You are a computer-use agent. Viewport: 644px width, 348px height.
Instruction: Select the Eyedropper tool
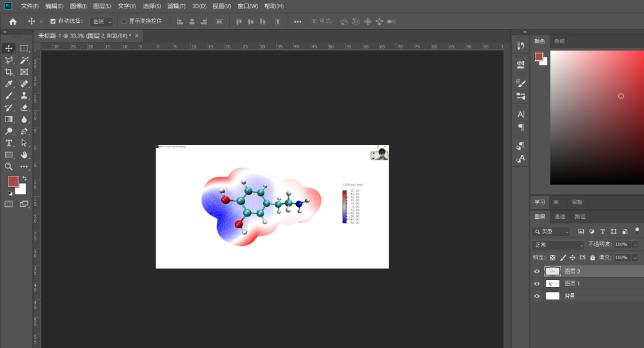(x=9, y=84)
